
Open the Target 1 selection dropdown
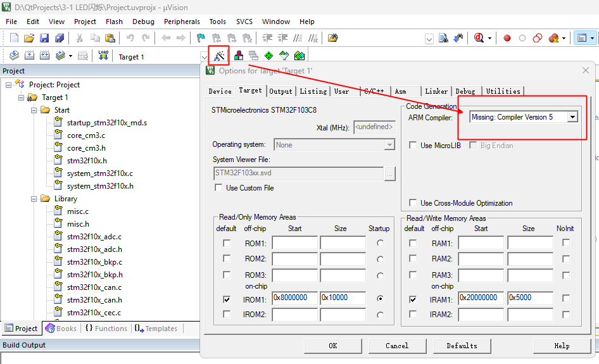point(204,57)
